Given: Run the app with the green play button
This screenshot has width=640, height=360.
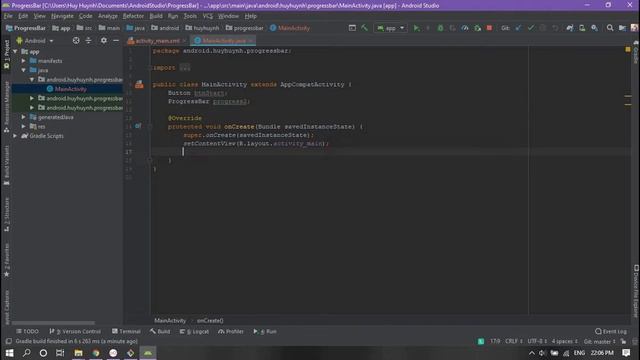Looking at the screenshot, I should tap(416, 28).
